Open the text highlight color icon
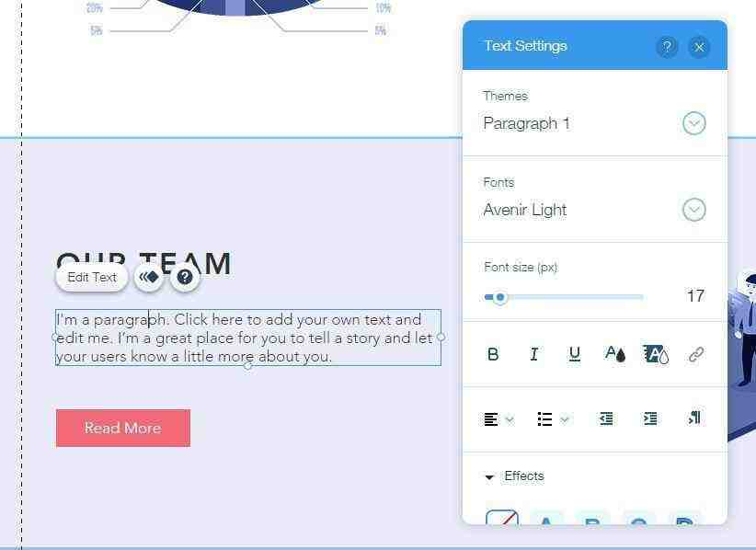The width and height of the screenshot is (756, 550). [x=656, y=354]
